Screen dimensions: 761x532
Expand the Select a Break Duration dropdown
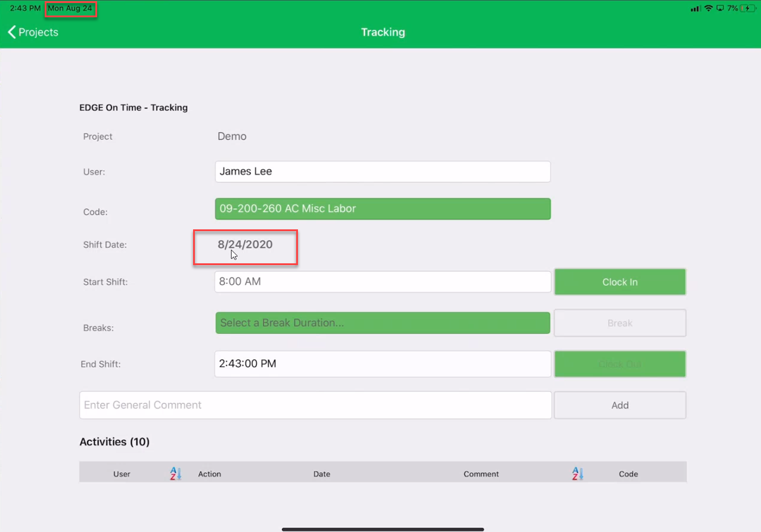pyautogui.click(x=383, y=323)
